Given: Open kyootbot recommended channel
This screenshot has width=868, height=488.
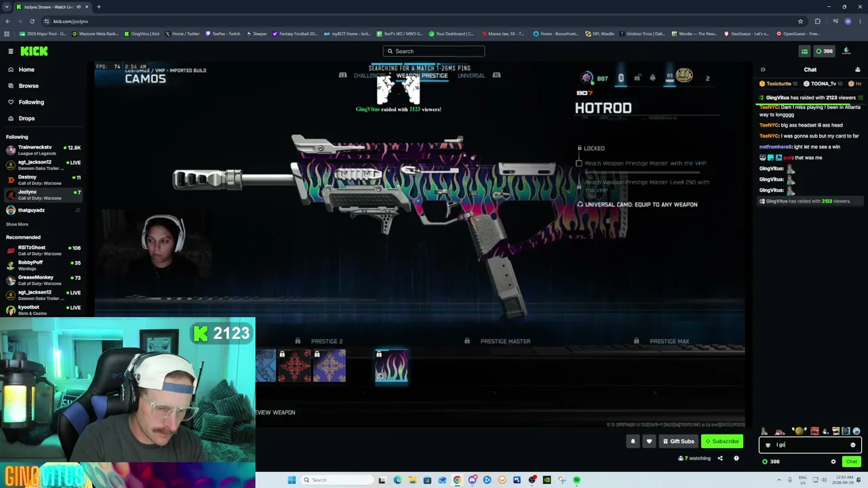Looking at the screenshot, I should pos(42,310).
